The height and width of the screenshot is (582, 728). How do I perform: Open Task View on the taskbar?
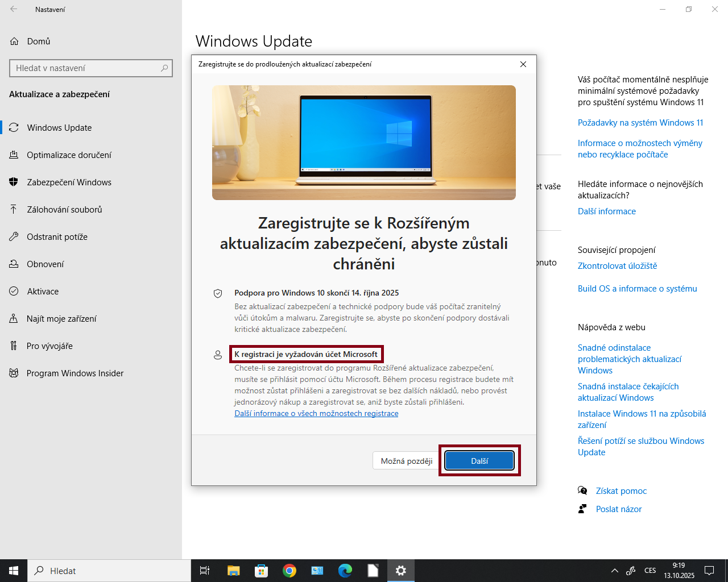coord(205,571)
